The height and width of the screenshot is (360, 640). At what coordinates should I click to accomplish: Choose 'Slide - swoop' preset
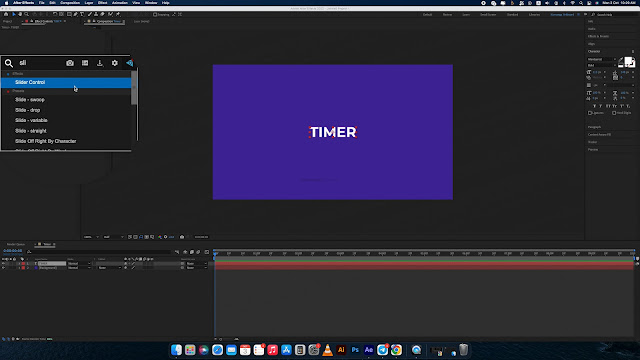(30, 100)
